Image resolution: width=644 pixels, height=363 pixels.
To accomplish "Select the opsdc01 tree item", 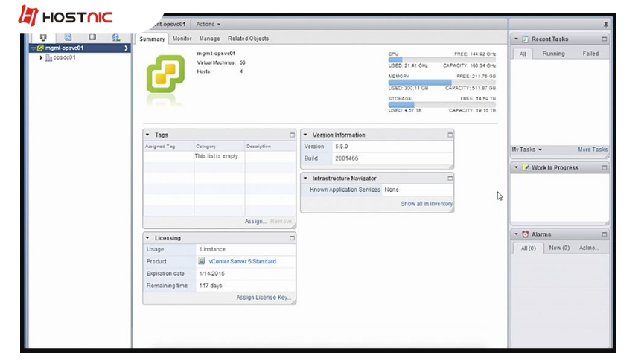I will click(x=64, y=58).
